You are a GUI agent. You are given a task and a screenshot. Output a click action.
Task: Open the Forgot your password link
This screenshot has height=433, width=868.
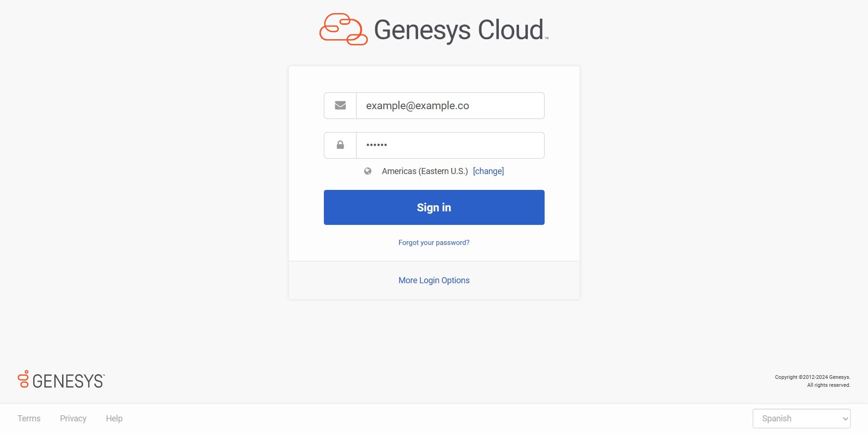pos(434,243)
